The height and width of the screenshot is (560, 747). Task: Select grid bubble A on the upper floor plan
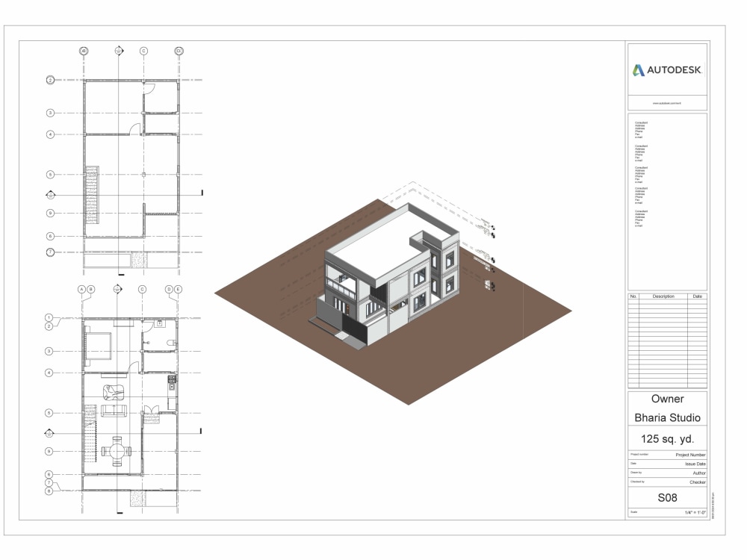click(83, 52)
